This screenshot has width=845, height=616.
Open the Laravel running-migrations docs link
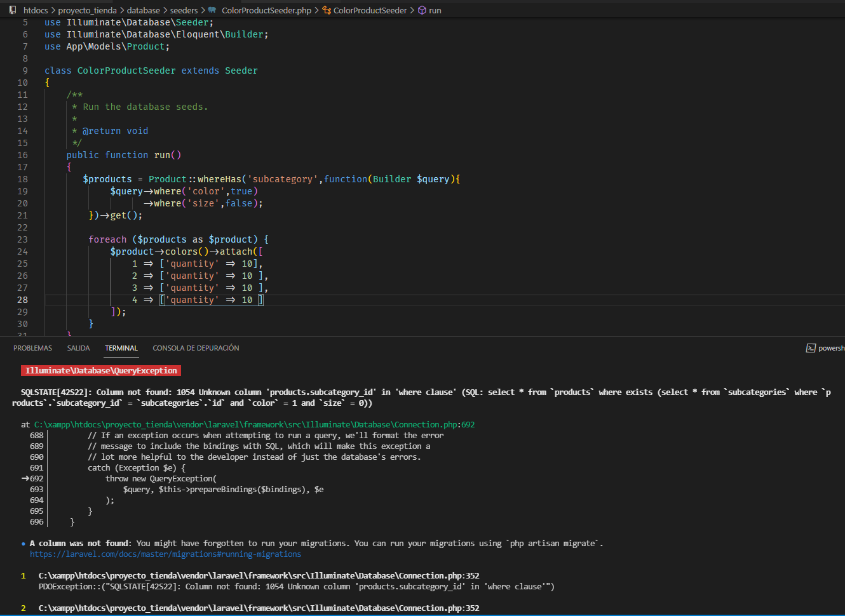pyautogui.click(x=166, y=554)
